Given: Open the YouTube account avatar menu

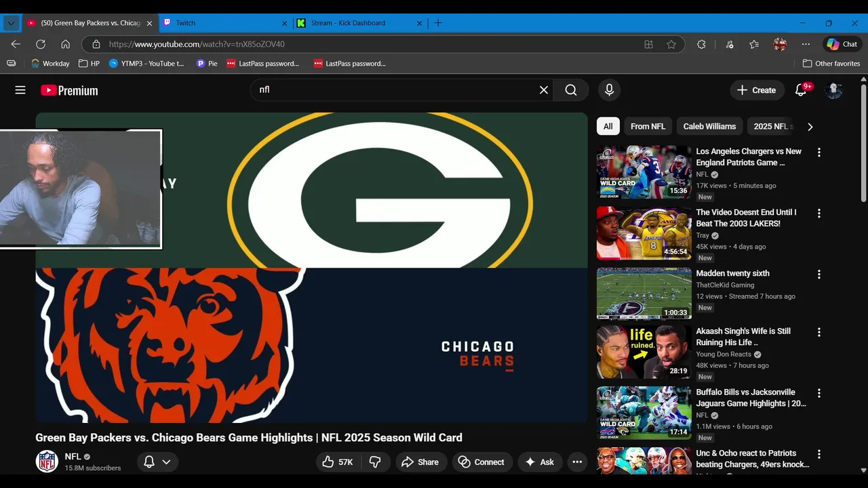Looking at the screenshot, I should pyautogui.click(x=834, y=90).
